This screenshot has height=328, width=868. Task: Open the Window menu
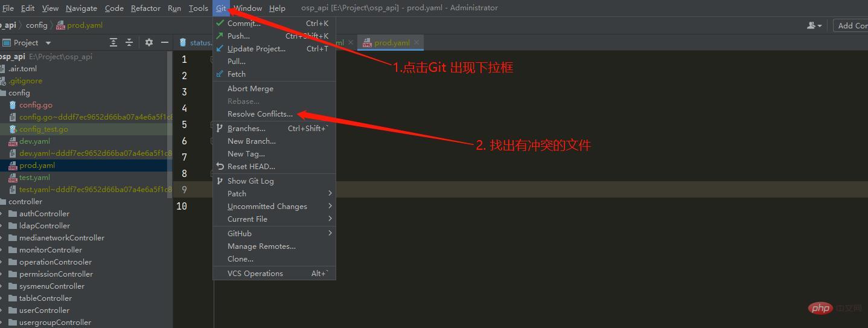tap(247, 8)
